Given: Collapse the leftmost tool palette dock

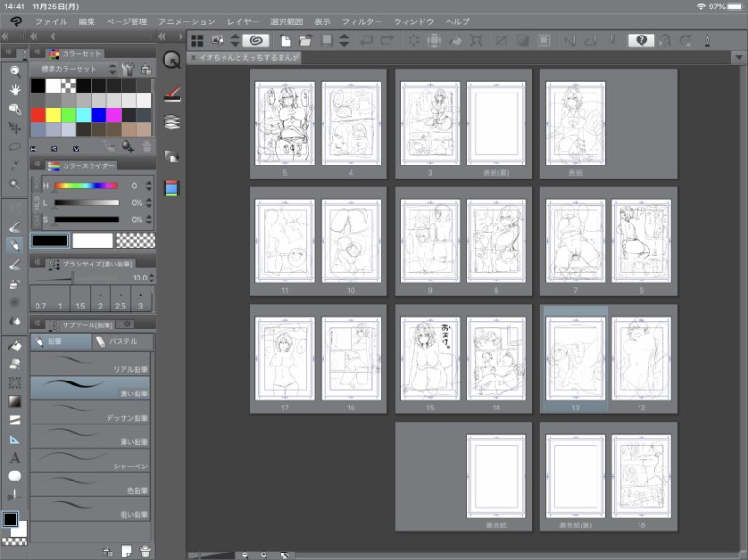Looking at the screenshot, I should pos(6,36).
